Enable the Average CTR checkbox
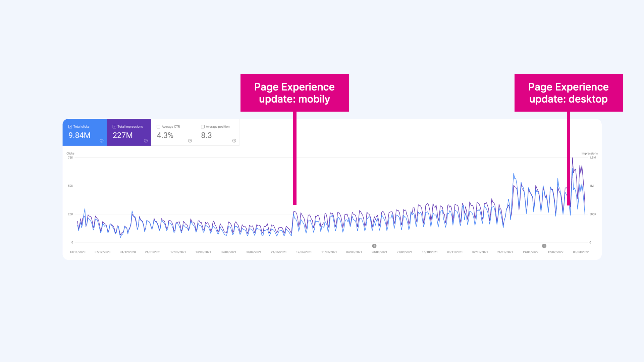Viewport: 644px width, 362px height. [158, 127]
